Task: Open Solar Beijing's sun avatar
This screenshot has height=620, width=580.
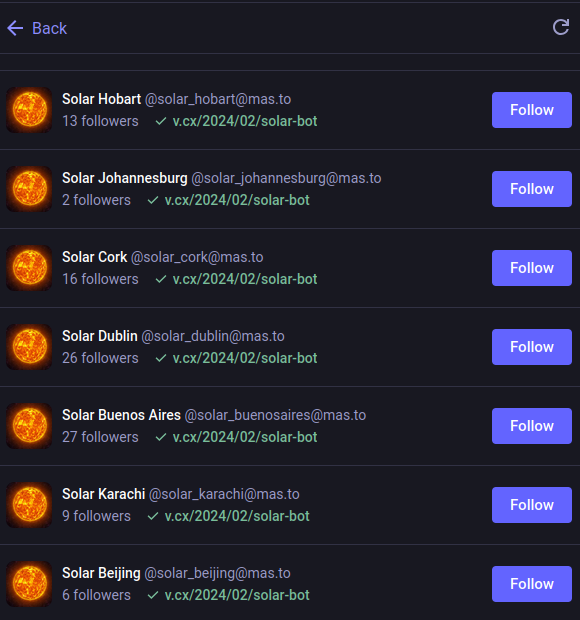Action: pyautogui.click(x=29, y=584)
